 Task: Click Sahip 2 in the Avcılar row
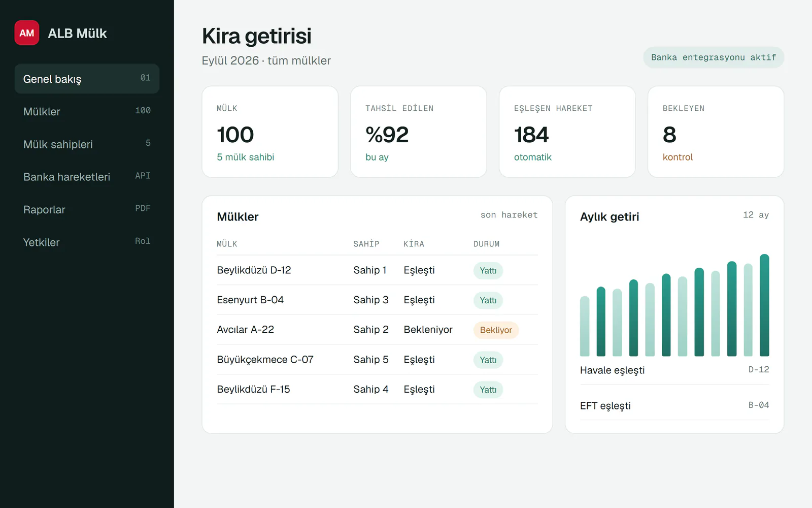click(371, 330)
